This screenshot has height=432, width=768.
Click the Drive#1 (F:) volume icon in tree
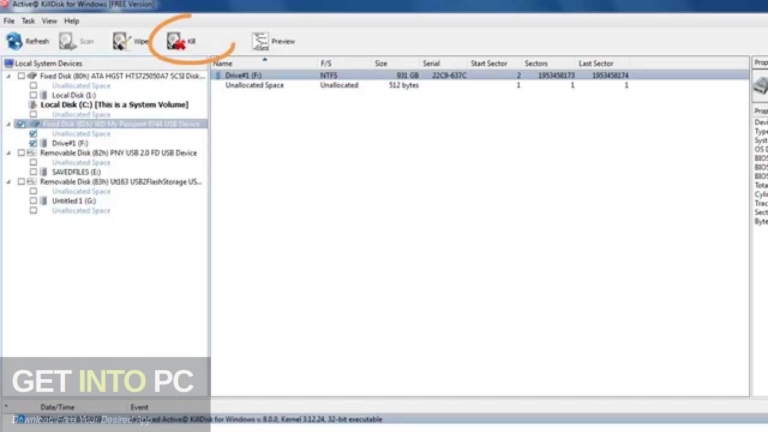coord(44,143)
